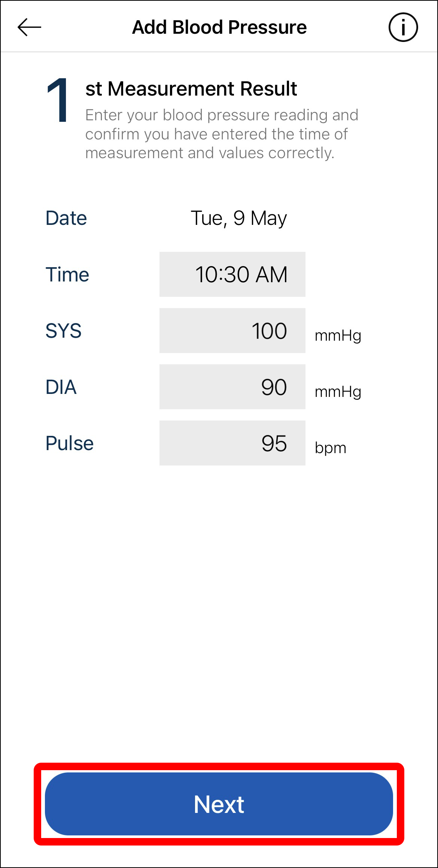The height and width of the screenshot is (868, 438).
Task: Tap the bpm unit beside Pulse
Action: coord(331,448)
